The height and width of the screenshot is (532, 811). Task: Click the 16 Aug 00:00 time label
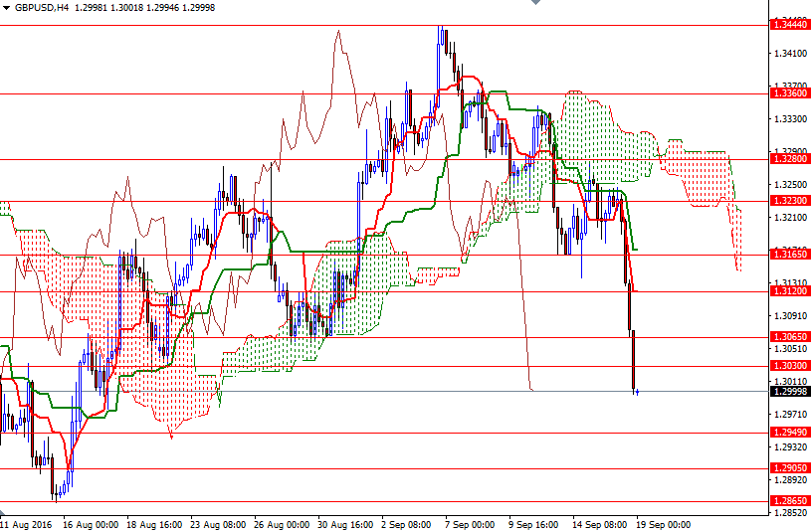tap(91, 525)
